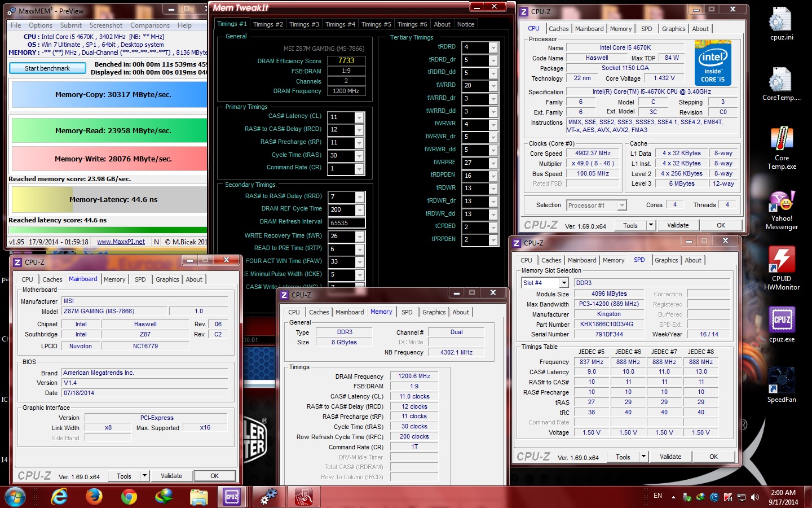
Task: Open the tWRPRE dropdown showing 27
Action: coord(493,163)
